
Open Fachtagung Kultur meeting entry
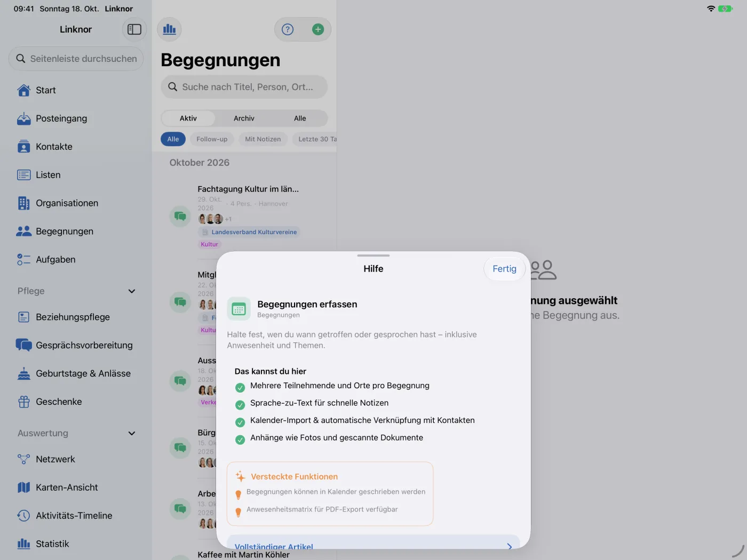[x=244, y=216]
